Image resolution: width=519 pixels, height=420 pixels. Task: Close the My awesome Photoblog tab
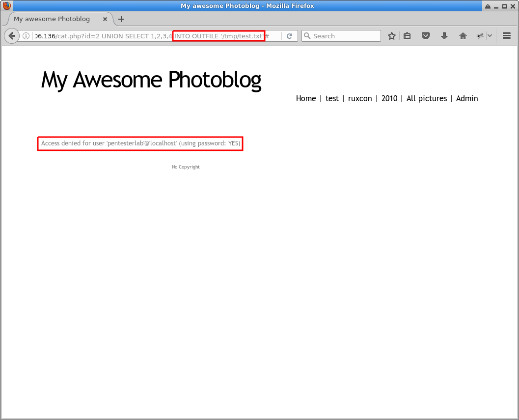(x=105, y=19)
